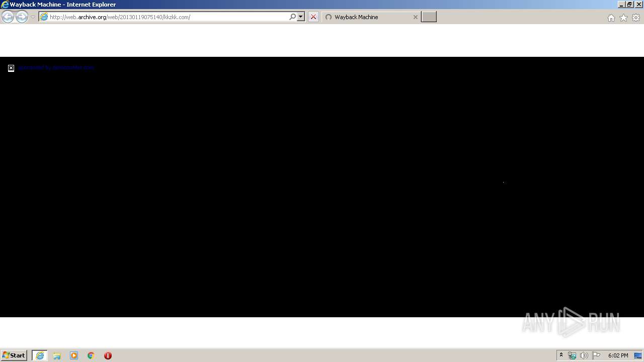
Task: Open the Home page icon
Action: tap(611, 18)
